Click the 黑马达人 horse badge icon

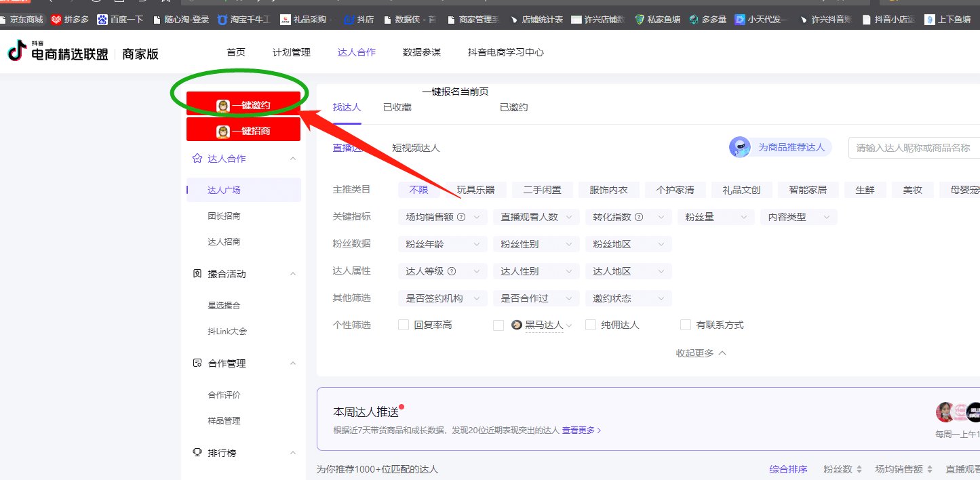pos(517,325)
